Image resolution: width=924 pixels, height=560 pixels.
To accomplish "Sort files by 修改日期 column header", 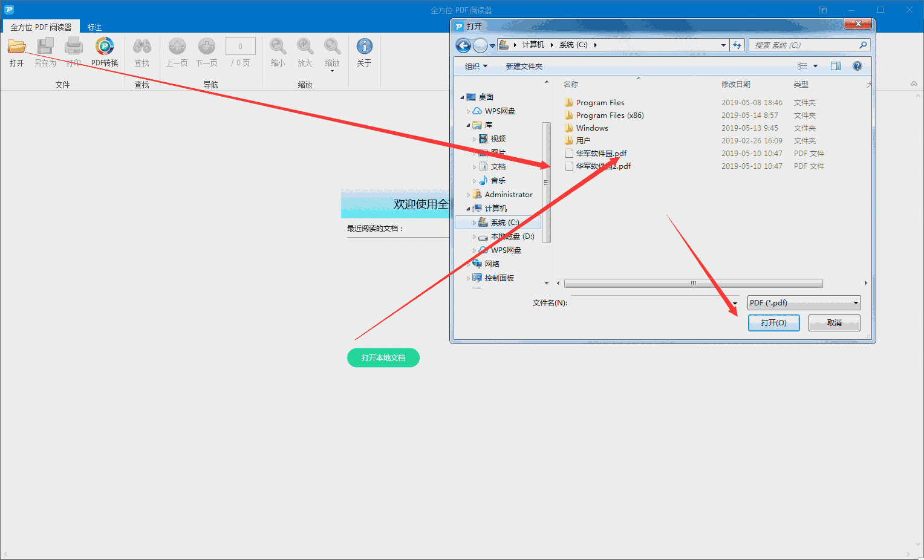I will coord(736,85).
